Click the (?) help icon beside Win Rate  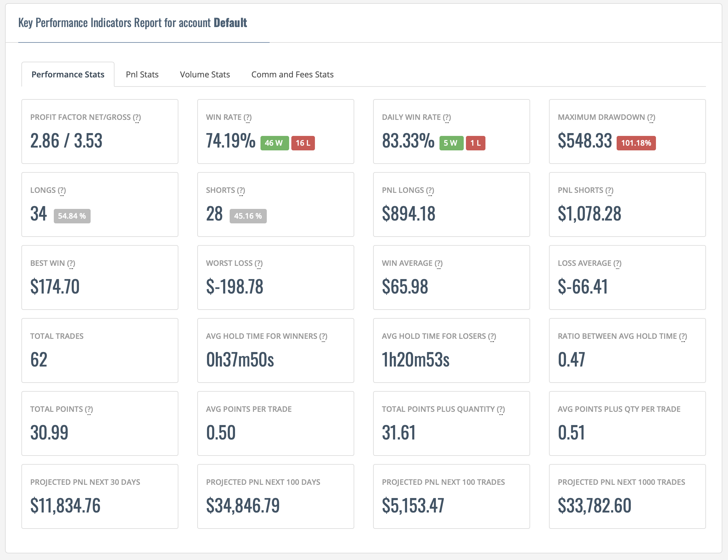[x=247, y=117]
